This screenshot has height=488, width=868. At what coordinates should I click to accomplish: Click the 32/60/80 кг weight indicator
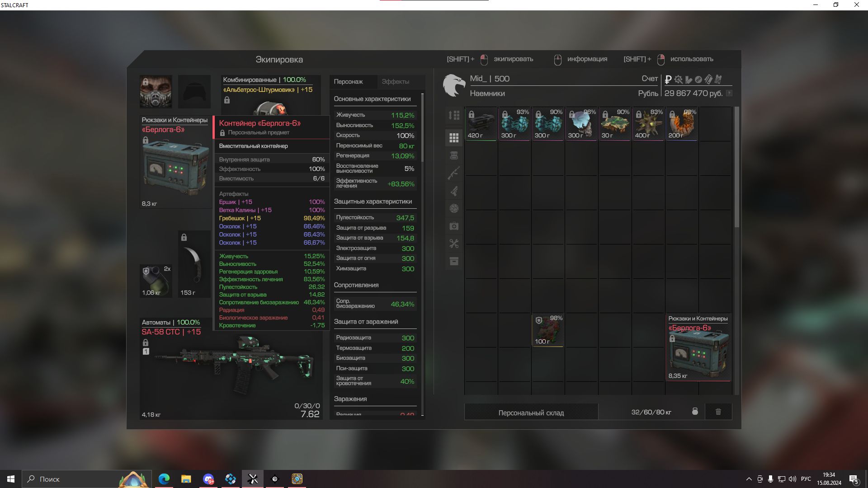coord(651,412)
